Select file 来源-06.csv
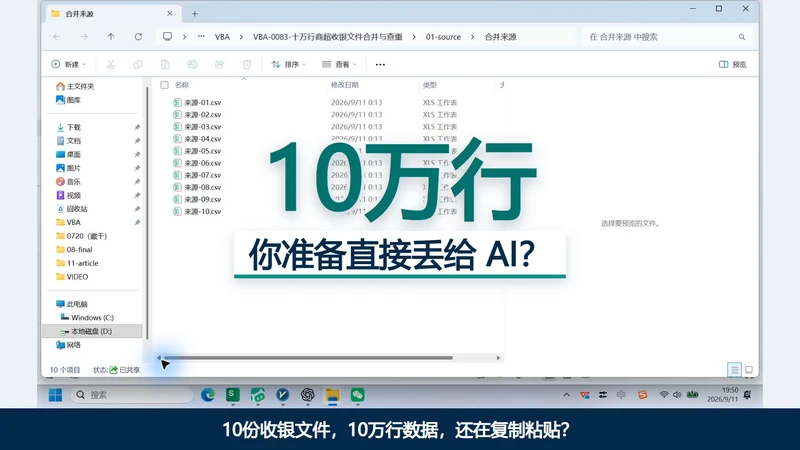 (x=203, y=163)
